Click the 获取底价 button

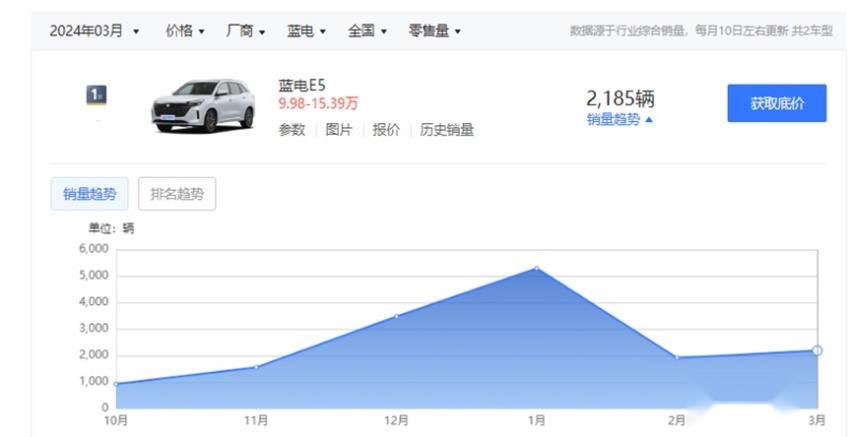(x=776, y=103)
